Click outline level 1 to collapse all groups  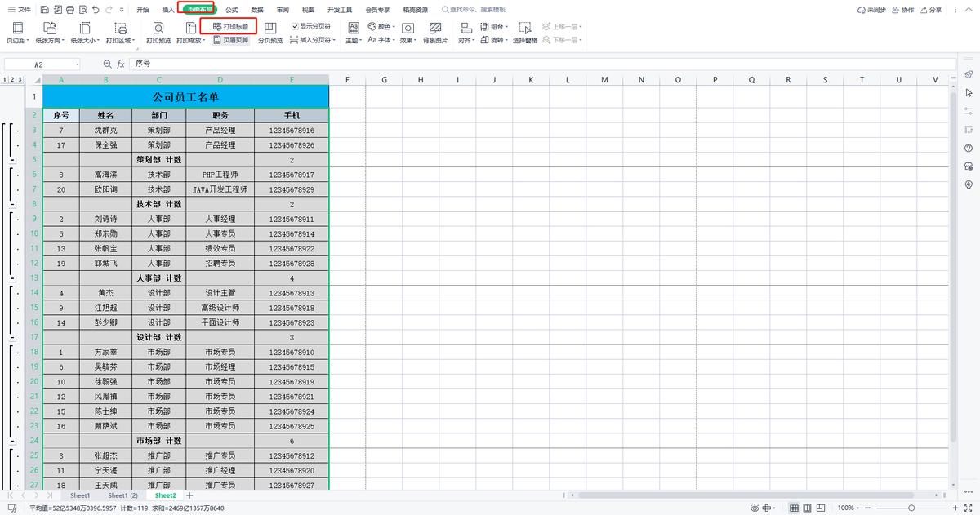(x=7, y=79)
